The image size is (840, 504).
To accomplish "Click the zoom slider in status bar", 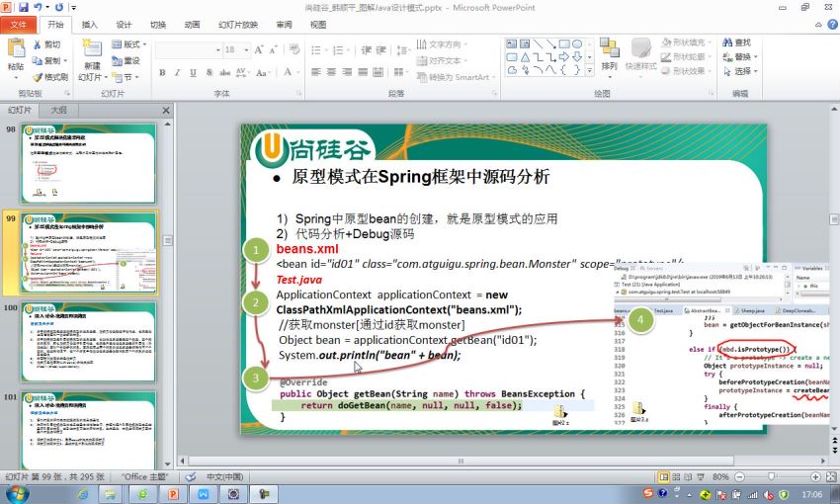I will pos(774,476).
